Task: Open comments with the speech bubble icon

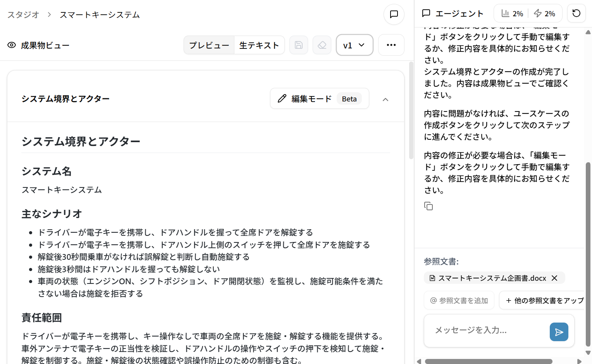Action: pyautogui.click(x=394, y=14)
